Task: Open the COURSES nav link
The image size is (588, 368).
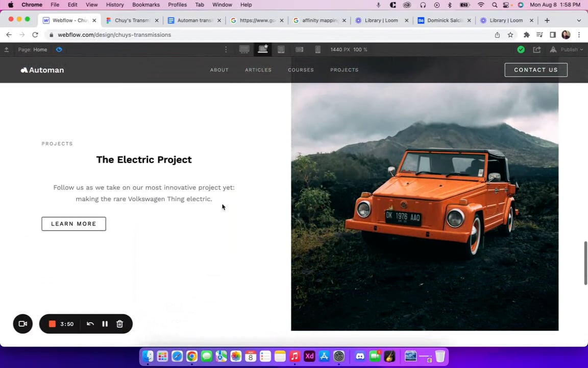Action: [x=301, y=70]
